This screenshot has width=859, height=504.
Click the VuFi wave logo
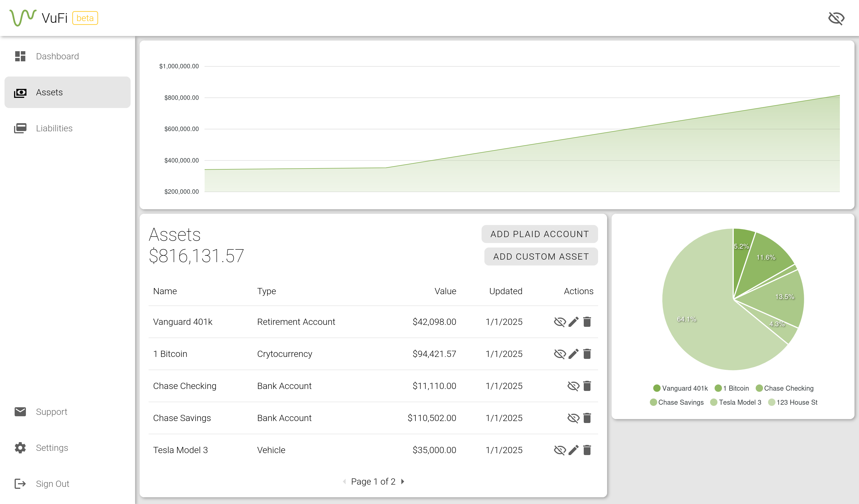[23, 18]
